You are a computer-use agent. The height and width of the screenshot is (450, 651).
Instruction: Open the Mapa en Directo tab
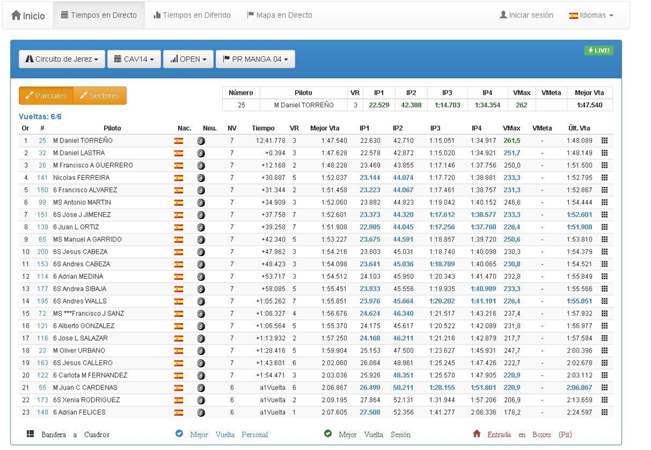(x=279, y=15)
